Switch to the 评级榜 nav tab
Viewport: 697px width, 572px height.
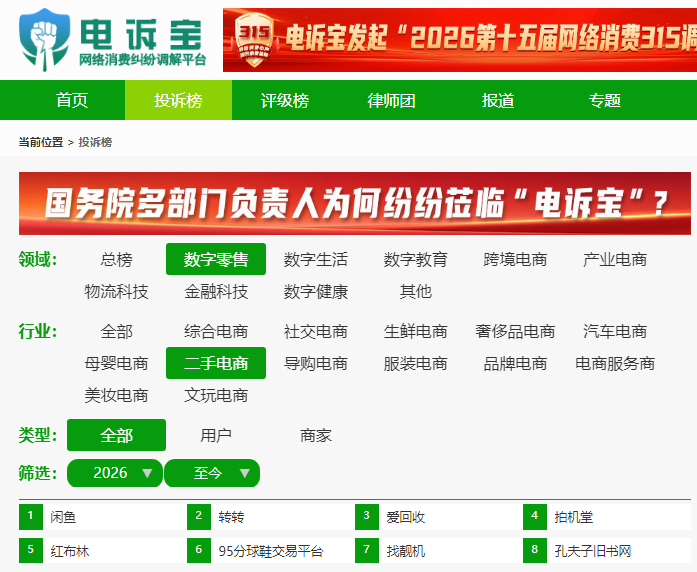pyautogui.click(x=285, y=100)
